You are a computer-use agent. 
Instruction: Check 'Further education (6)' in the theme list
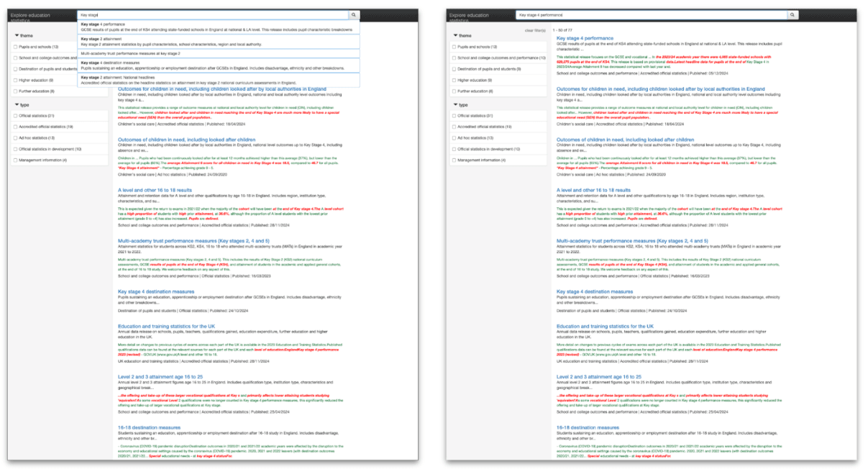click(x=14, y=92)
